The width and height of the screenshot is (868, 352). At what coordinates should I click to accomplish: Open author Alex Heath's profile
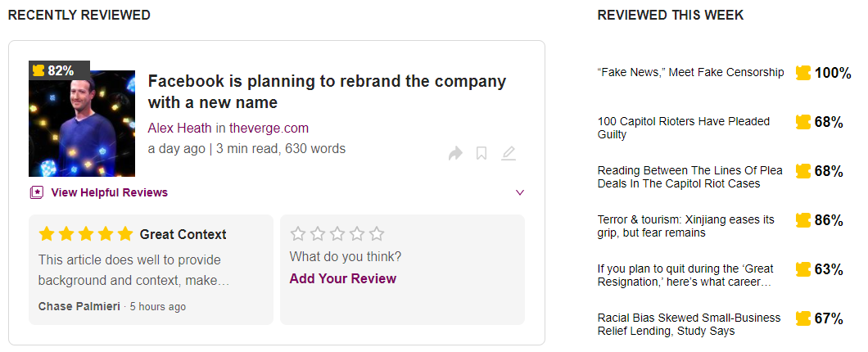click(179, 128)
